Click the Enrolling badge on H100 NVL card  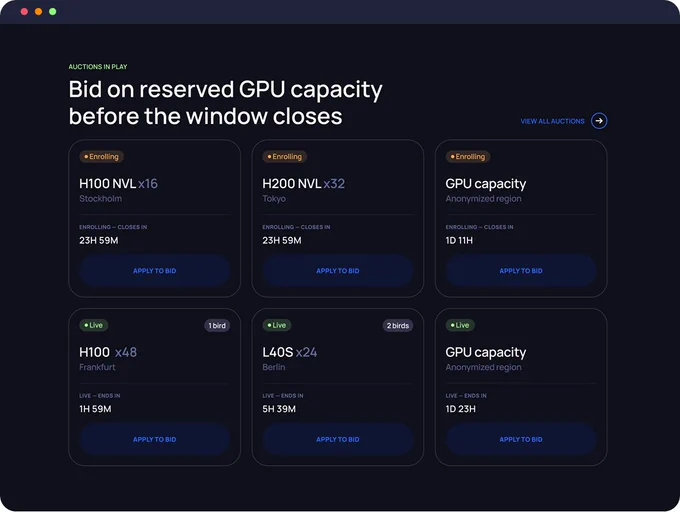101,157
